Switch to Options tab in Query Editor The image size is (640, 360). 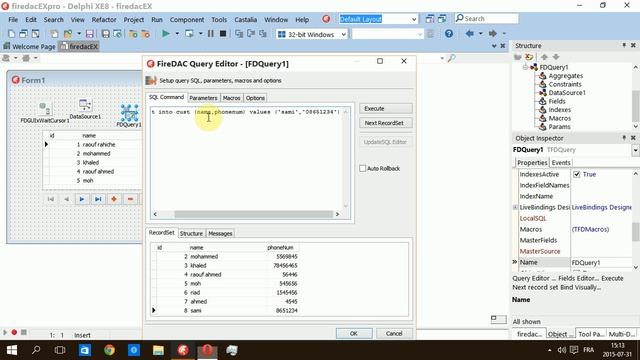[255, 98]
